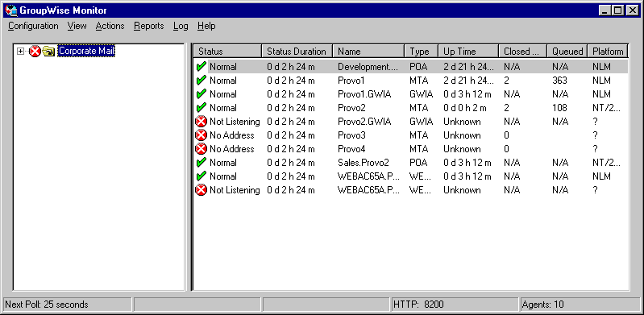Click the folder group icon of Corporate Mail
This screenshot has height=315, width=644.
coord(48,52)
